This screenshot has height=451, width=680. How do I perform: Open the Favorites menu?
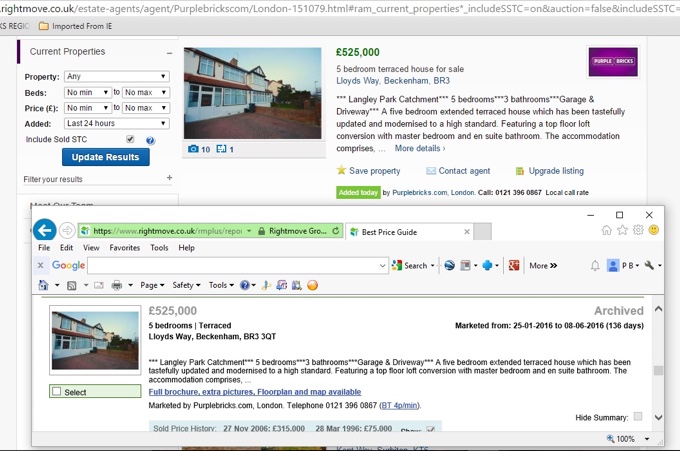coord(124,248)
